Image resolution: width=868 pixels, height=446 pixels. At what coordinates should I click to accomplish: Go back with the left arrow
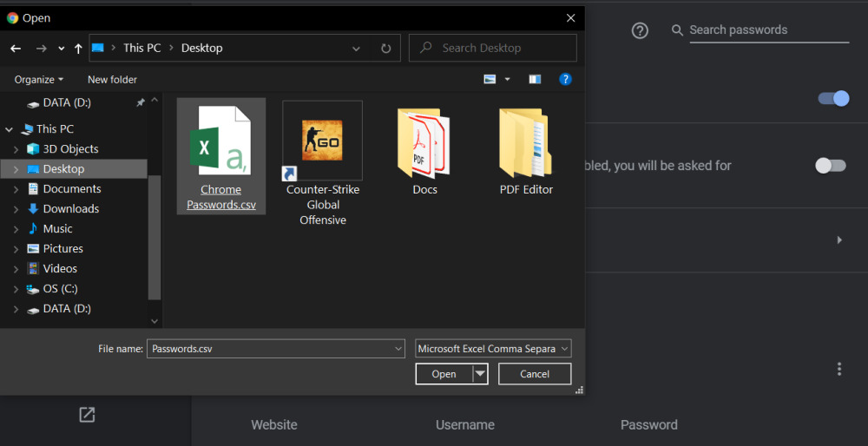tap(16, 49)
